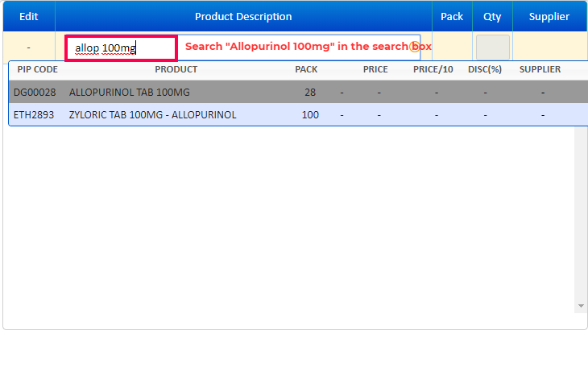This screenshot has height=384, width=588.
Task: Click pack size 28 in first result
Action: 310,92
